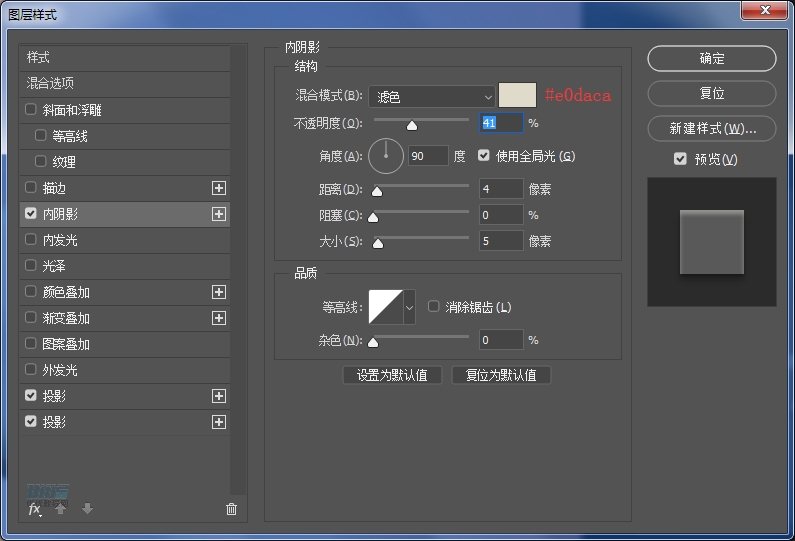Click the 等高线 contour thumbnail in 品质
Screen dimensions: 795x541
click(x=385, y=308)
